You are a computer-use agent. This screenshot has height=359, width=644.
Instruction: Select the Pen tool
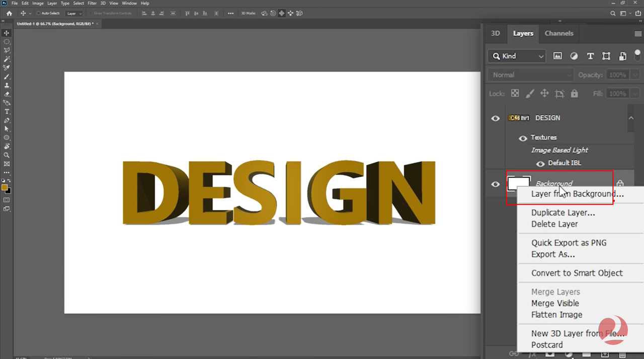7,120
